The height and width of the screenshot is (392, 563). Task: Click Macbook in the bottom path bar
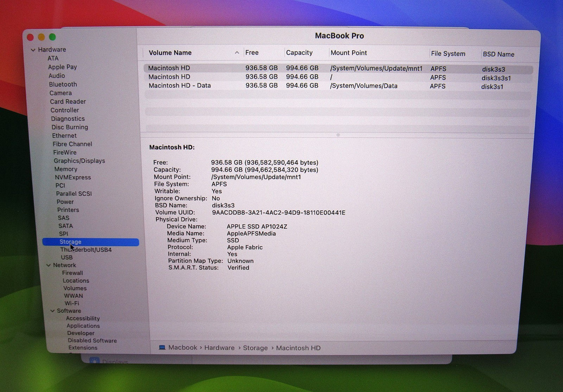[183, 347]
